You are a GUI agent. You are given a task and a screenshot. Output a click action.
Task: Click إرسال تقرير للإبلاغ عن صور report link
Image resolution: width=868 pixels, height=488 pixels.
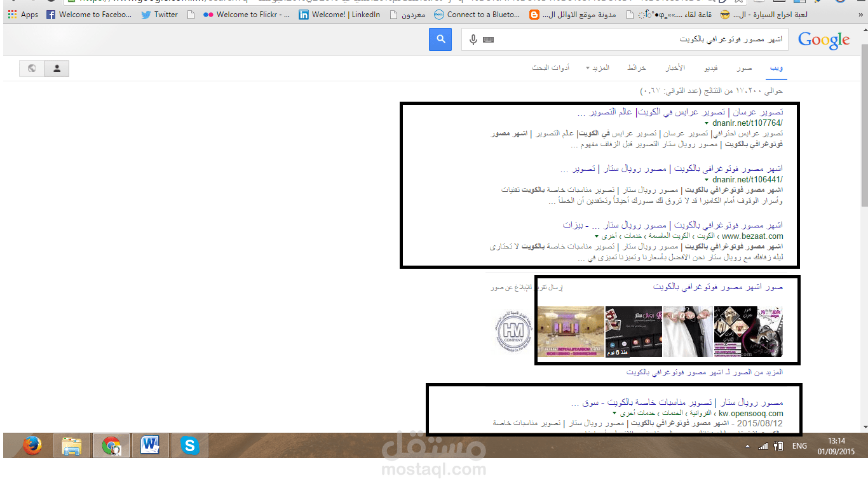pyautogui.click(x=527, y=288)
